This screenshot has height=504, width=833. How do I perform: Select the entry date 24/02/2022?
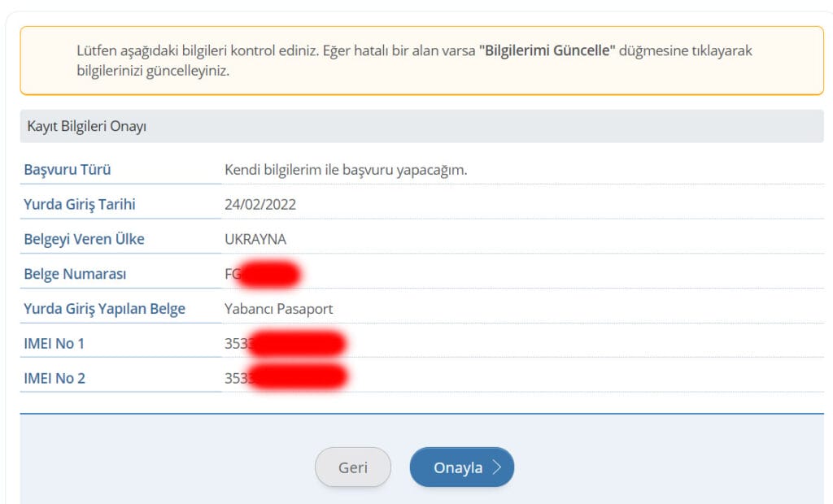tap(260, 205)
